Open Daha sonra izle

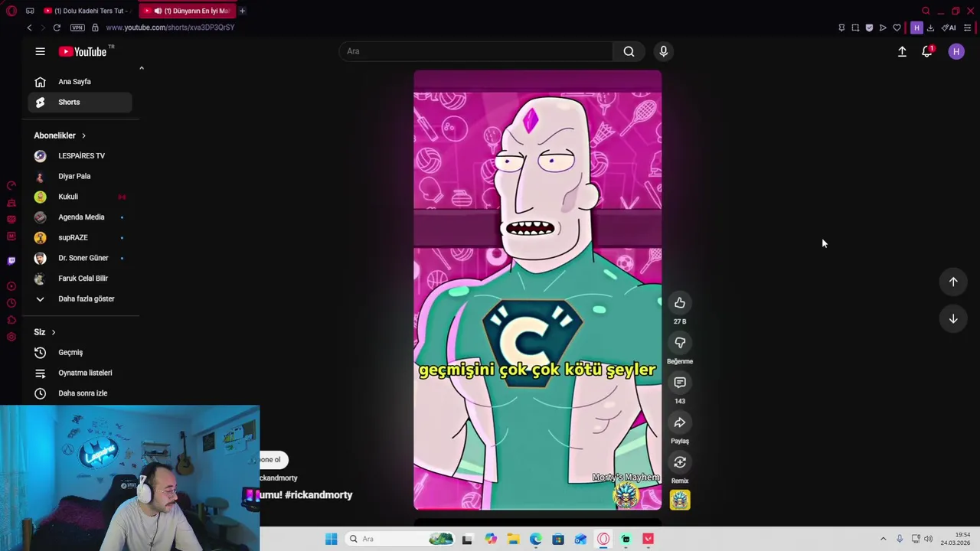[80, 393]
